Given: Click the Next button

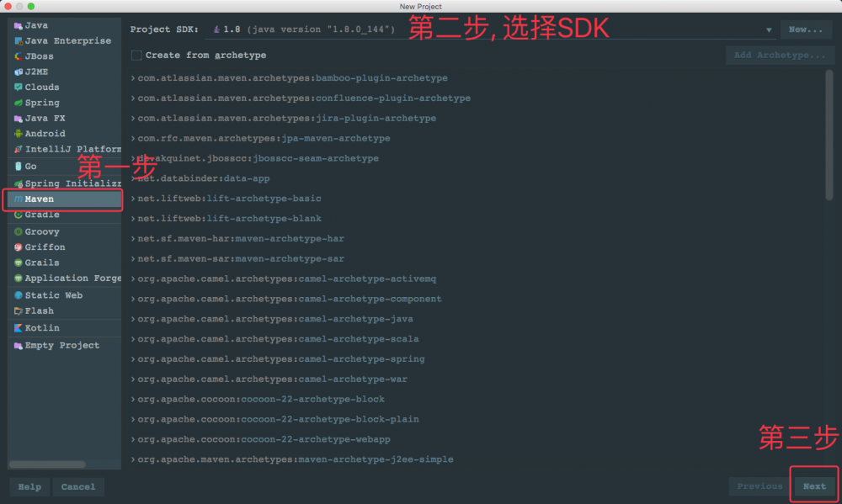Looking at the screenshot, I should click(x=814, y=487).
